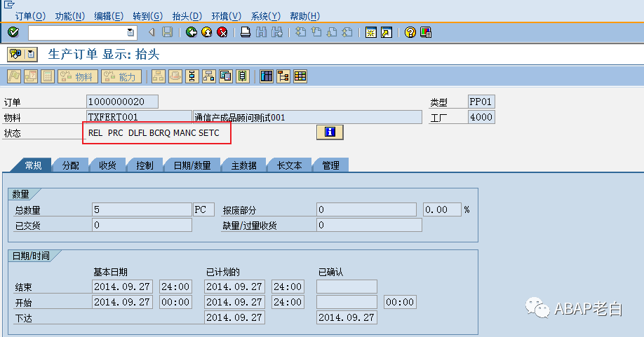Click the unit field PC
The height and width of the screenshot is (337, 644).
pyautogui.click(x=203, y=209)
